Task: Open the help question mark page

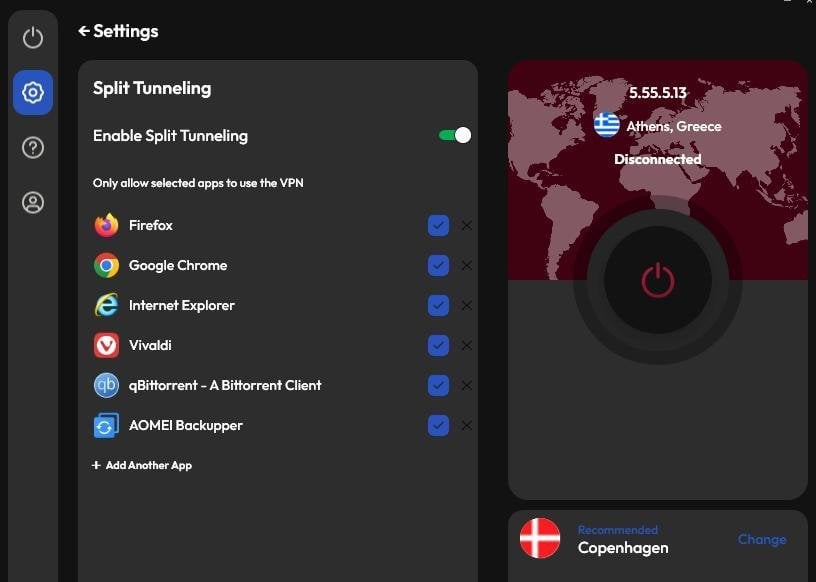Action: [x=33, y=148]
